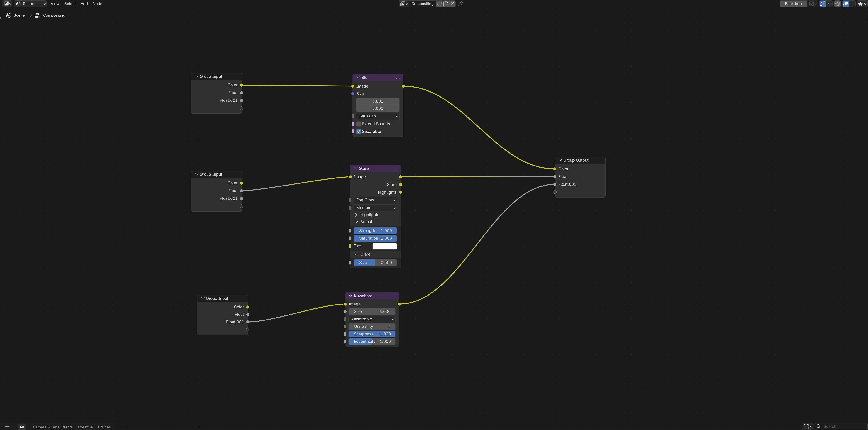Open the Anisotropic dropdown in Kuwahara node
This screenshot has height=430, width=868.
point(372,319)
